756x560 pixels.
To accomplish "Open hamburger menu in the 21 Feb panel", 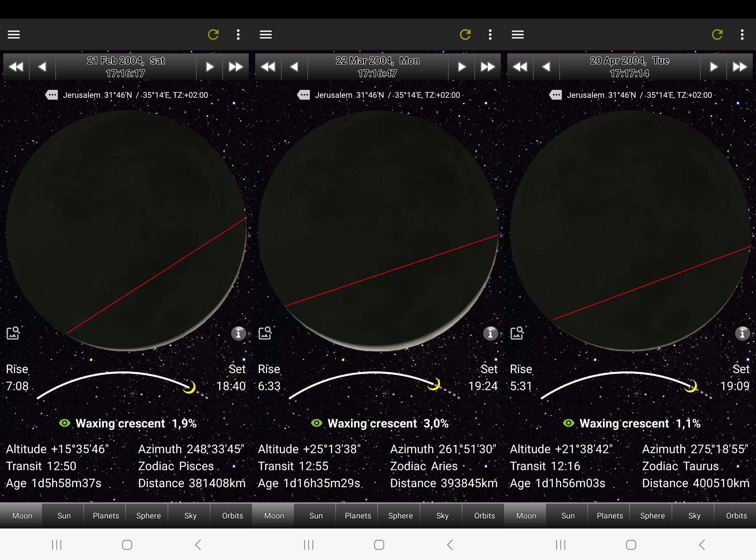I will point(14,34).
